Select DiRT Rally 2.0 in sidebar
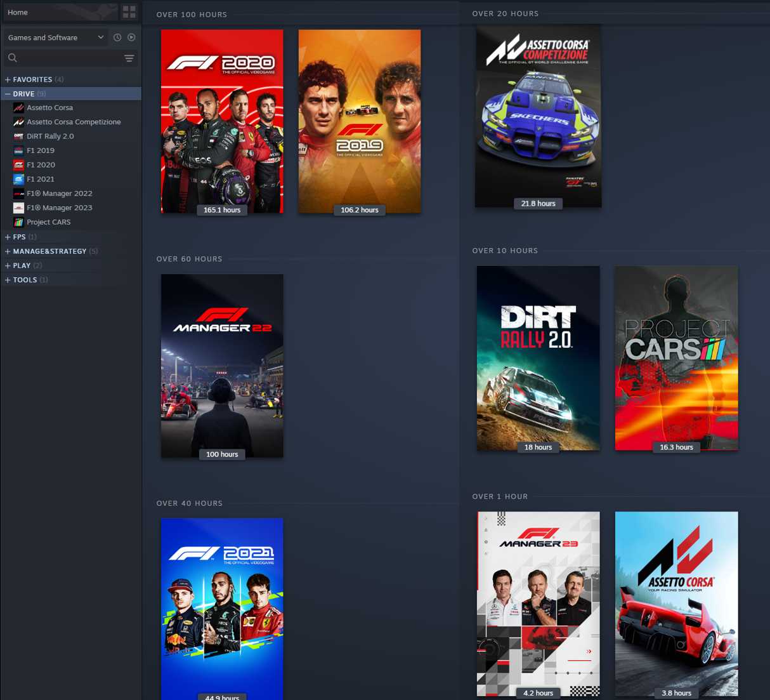This screenshot has width=770, height=700. (x=50, y=136)
